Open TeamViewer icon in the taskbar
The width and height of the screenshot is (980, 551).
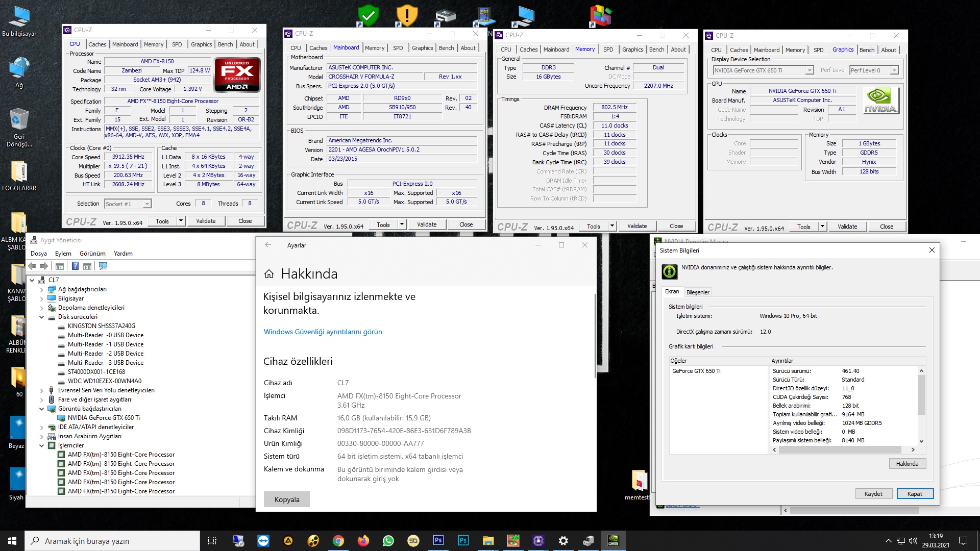[x=263, y=541]
